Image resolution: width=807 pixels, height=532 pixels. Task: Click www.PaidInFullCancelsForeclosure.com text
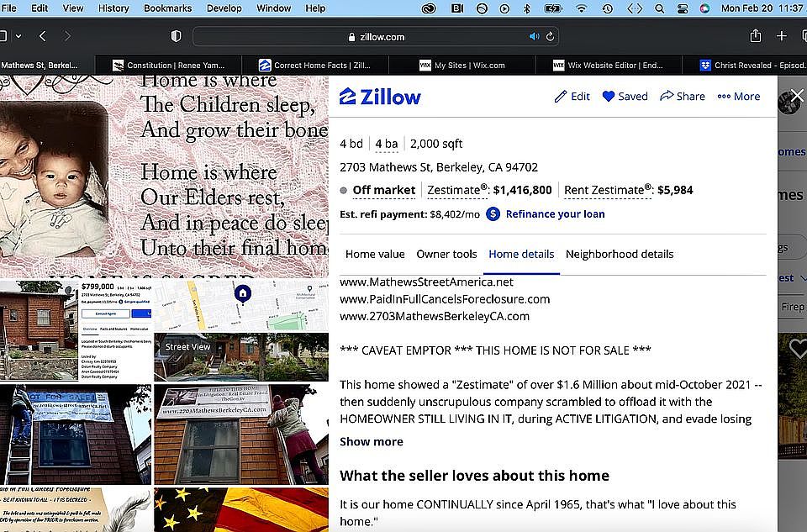tap(445, 299)
